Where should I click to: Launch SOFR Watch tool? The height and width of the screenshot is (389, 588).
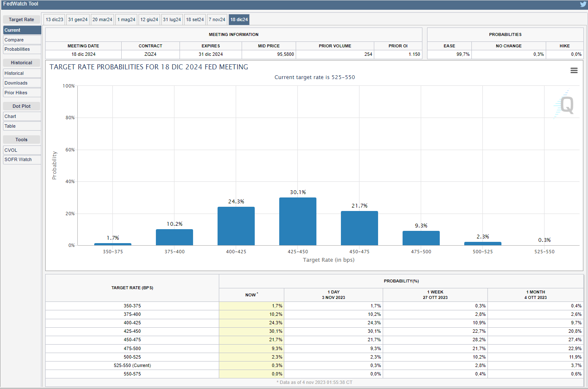point(22,159)
